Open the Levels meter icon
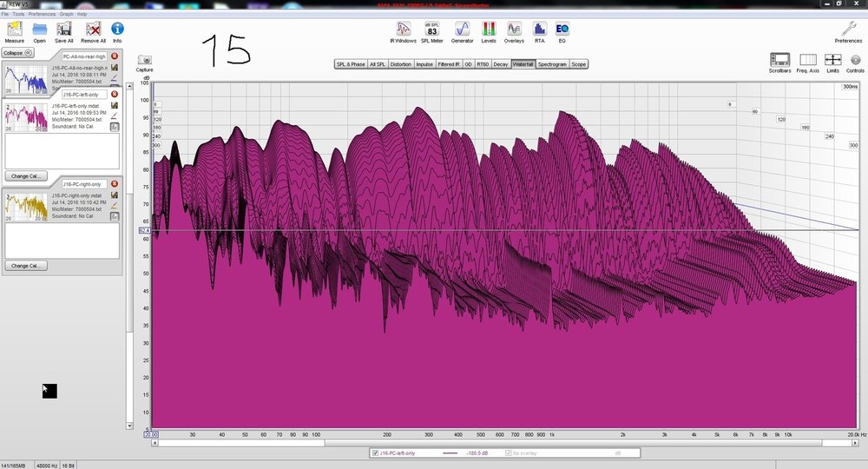The height and width of the screenshot is (469, 868). tap(488, 32)
